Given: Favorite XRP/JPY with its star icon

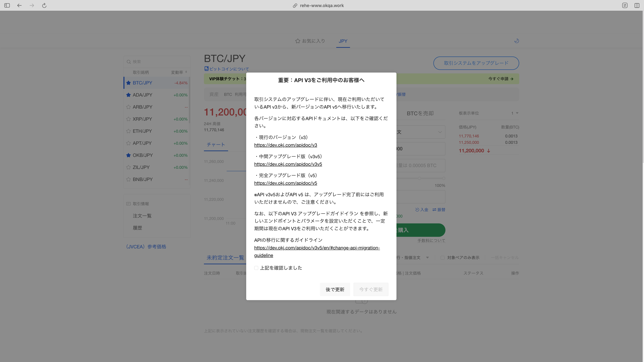Looking at the screenshot, I should pos(128,119).
